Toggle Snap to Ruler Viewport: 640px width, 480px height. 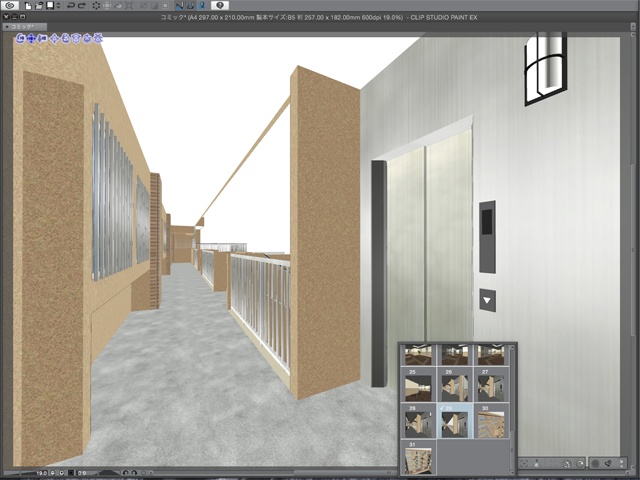[180, 5]
